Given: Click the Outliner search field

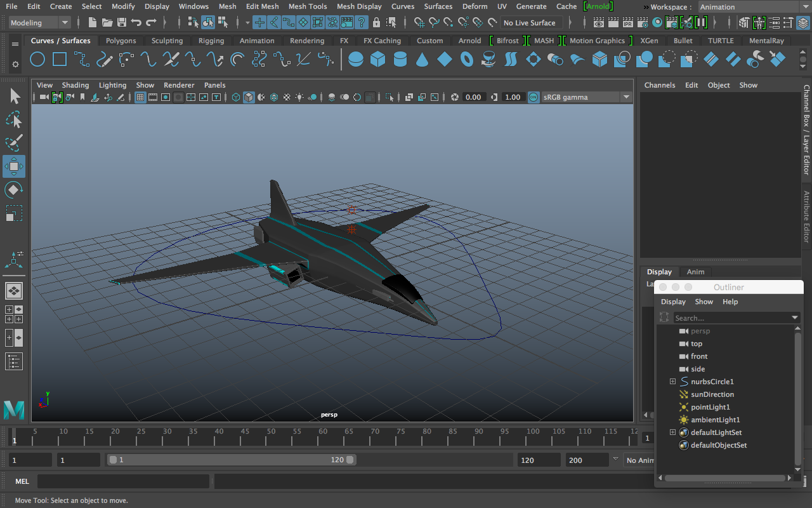Looking at the screenshot, I should point(731,317).
